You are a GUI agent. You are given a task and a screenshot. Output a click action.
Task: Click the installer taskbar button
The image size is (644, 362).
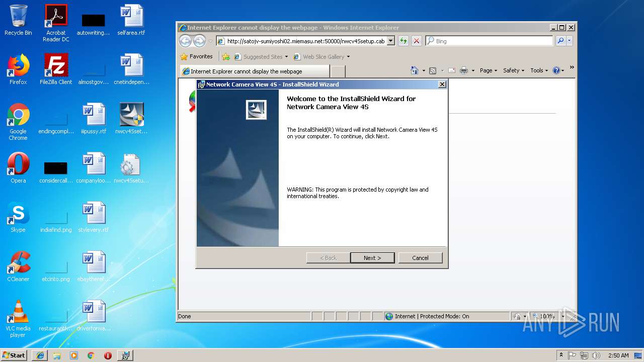125,355
